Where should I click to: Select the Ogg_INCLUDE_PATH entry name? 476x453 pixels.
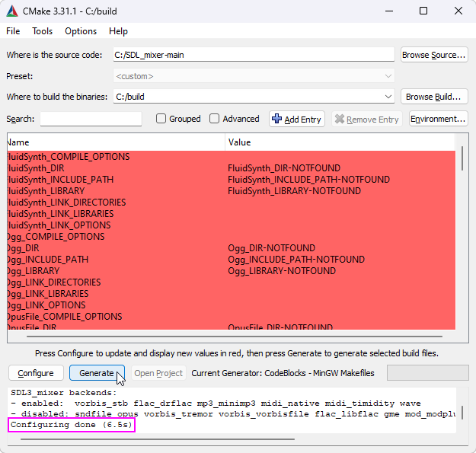click(x=48, y=260)
